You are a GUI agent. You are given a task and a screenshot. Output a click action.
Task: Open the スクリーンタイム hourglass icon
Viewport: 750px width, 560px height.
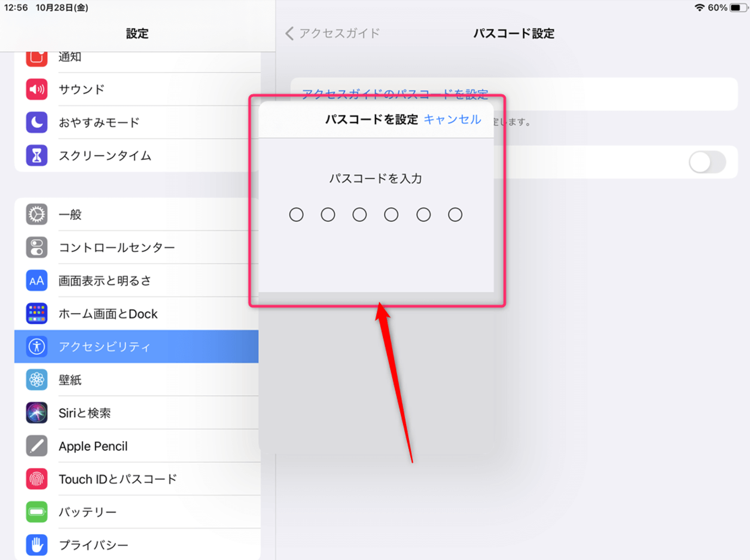[37, 155]
